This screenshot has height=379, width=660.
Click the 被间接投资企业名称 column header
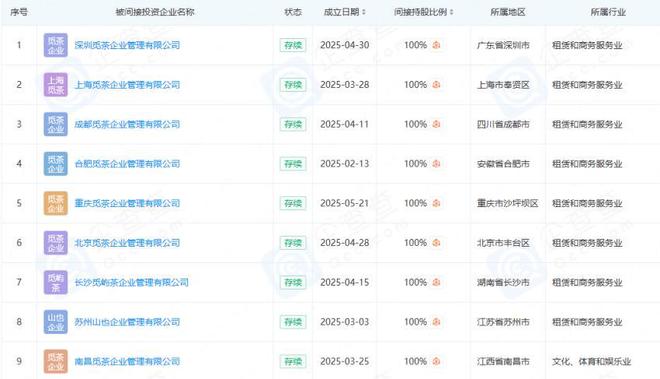coord(155,12)
